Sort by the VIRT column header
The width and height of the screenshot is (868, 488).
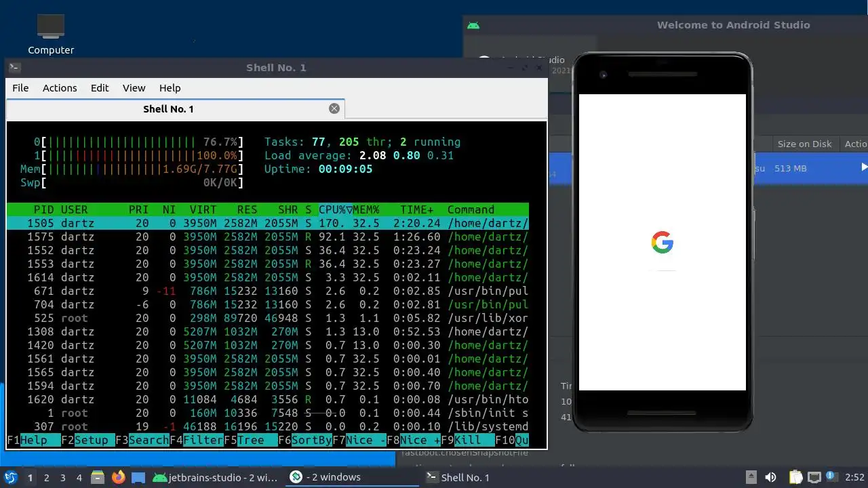[x=203, y=209]
